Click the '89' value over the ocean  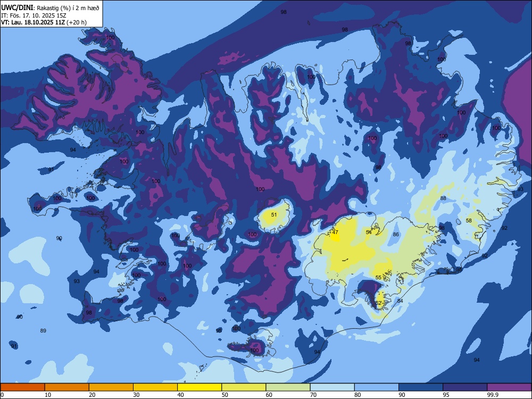click(43, 331)
